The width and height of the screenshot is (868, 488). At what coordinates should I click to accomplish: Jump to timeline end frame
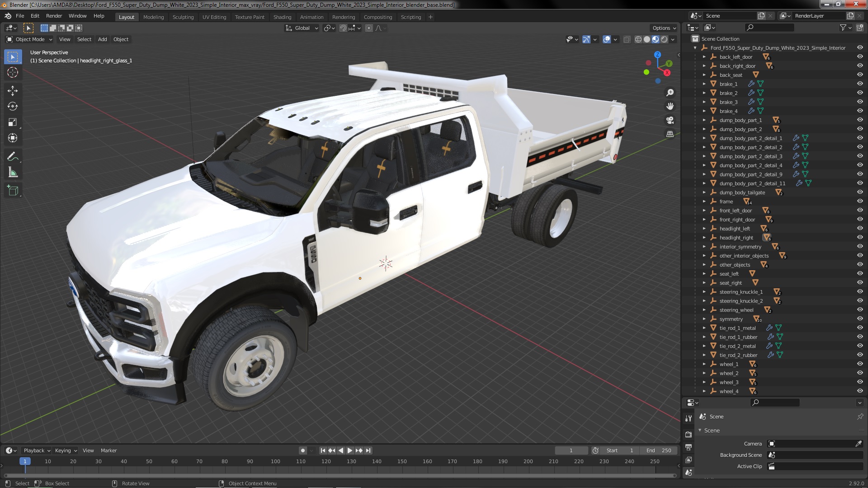pos(368,450)
